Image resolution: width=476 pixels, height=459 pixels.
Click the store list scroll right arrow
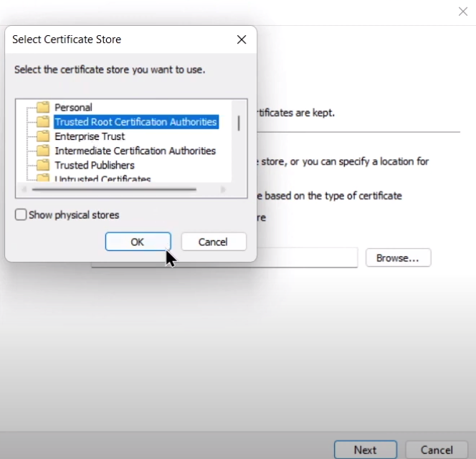(223, 189)
